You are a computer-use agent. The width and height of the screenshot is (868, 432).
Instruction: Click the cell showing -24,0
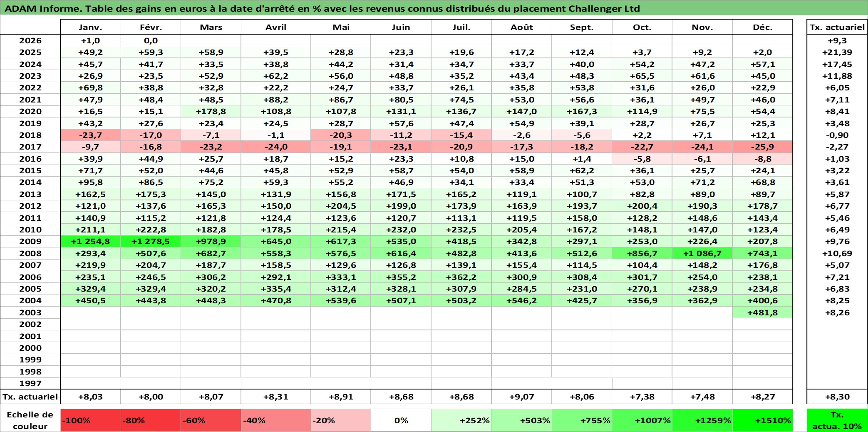coord(276,147)
